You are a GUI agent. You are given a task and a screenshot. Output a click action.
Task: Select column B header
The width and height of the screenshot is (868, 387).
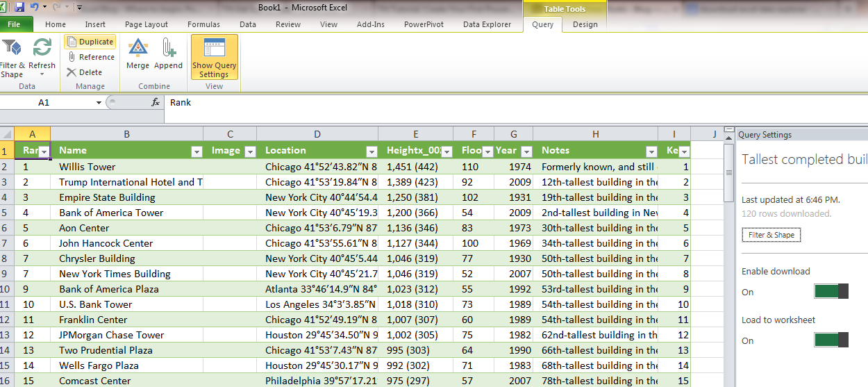[126, 133]
